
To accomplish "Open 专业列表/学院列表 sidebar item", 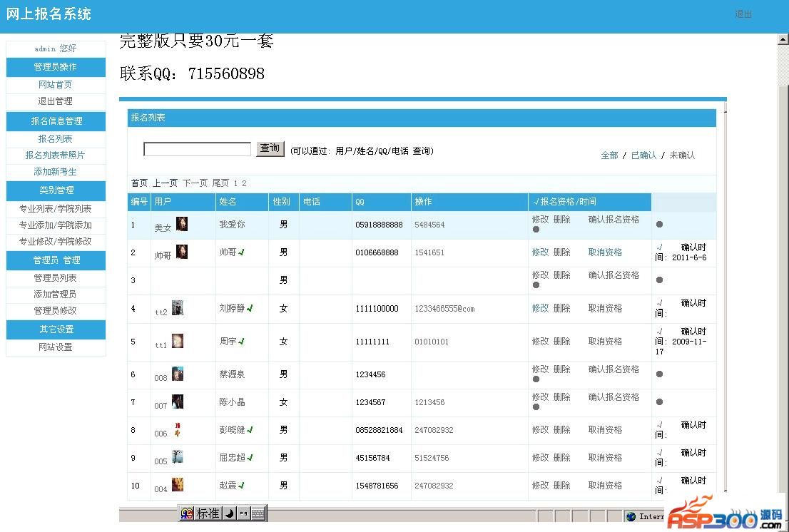I will (x=56, y=209).
